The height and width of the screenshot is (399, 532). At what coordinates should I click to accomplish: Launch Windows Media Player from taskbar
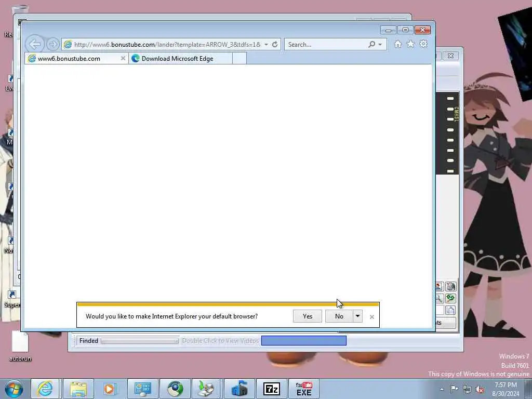pos(109,389)
